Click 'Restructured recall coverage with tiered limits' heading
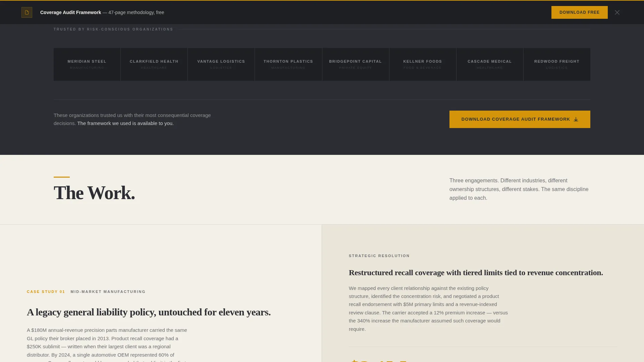Screen dimensions: 644x362 (476, 273)
